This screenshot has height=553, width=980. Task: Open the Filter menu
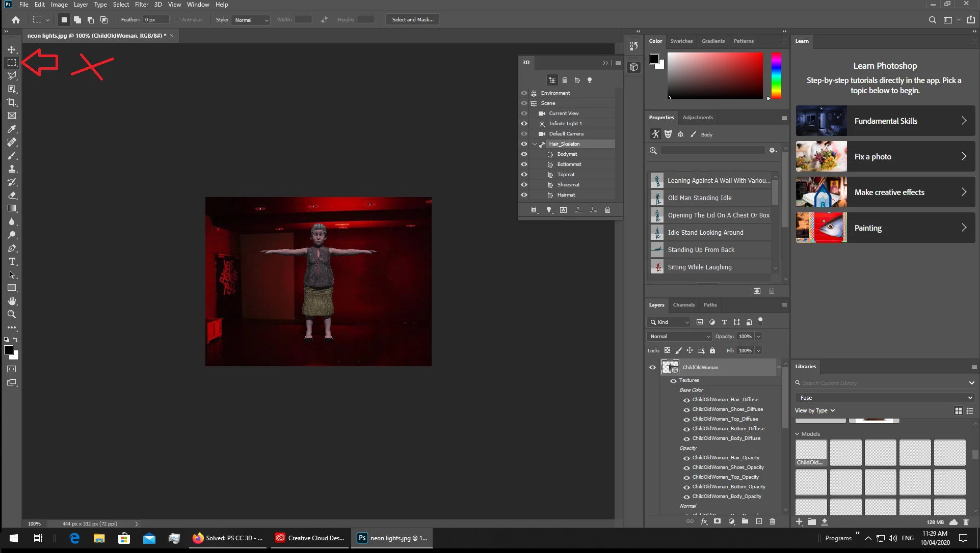click(142, 5)
